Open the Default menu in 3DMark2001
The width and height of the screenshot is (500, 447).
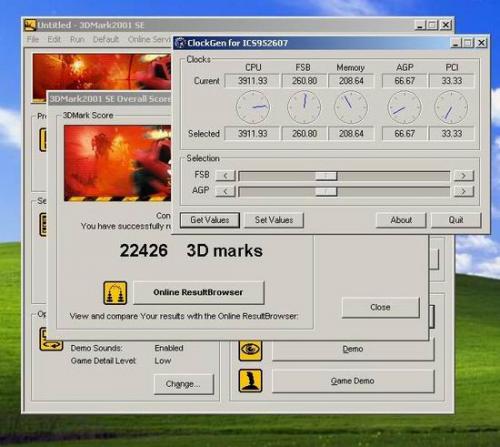pos(106,39)
